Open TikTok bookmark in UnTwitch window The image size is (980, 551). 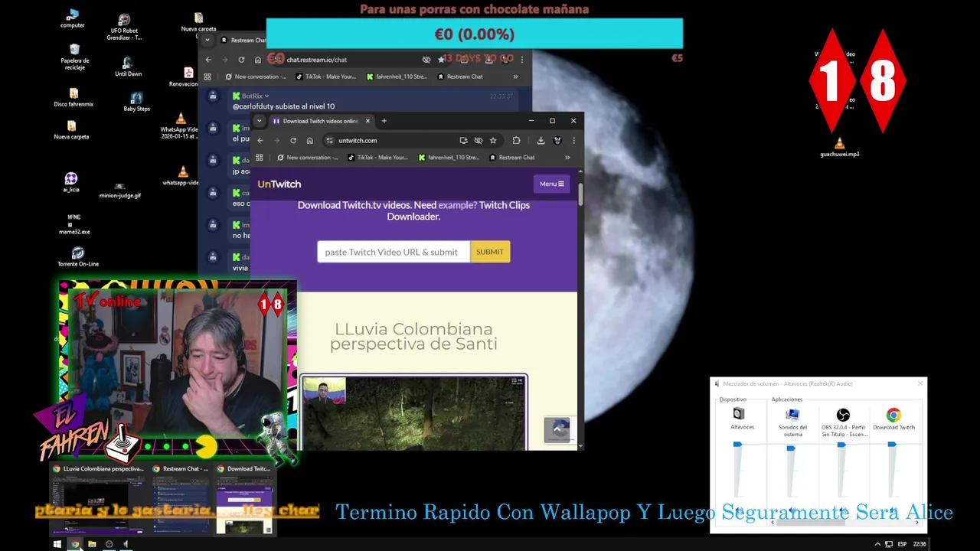pyautogui.click(x=377, y=158)
